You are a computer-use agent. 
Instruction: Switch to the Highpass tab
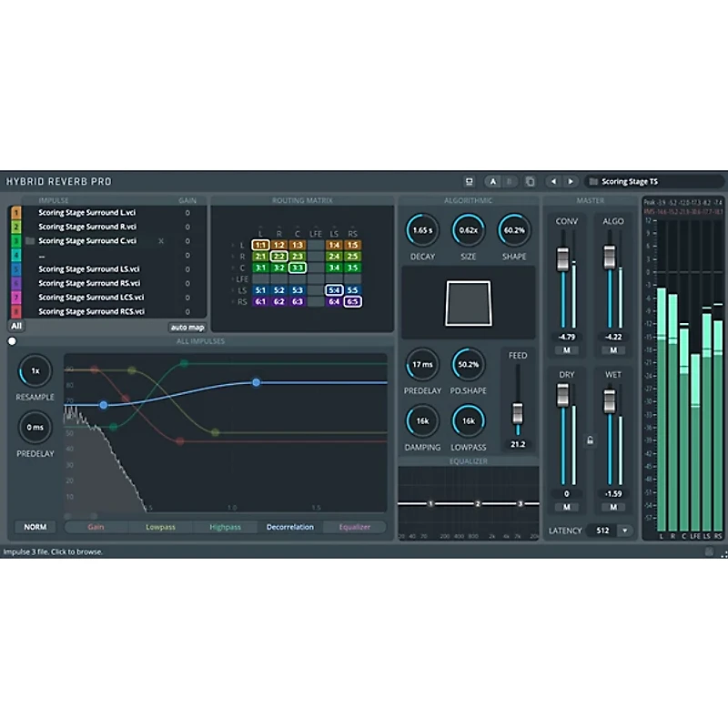coord(226,526)
